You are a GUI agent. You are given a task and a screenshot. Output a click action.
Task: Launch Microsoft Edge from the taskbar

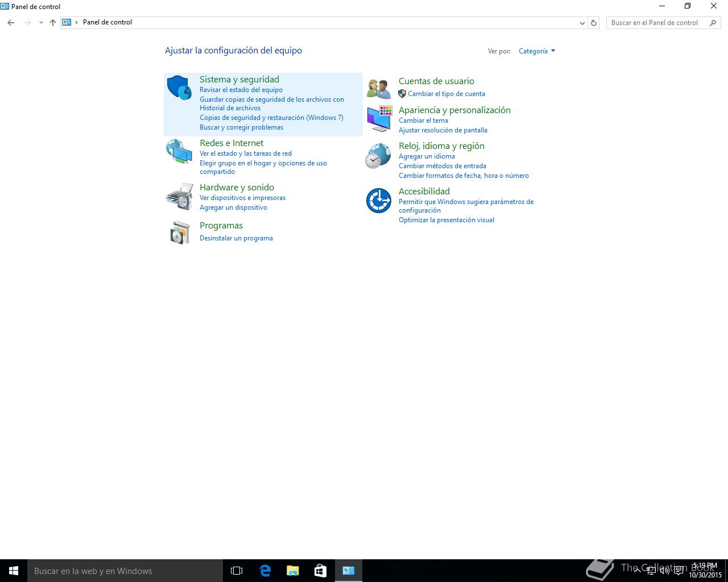(x=265, y=571)
